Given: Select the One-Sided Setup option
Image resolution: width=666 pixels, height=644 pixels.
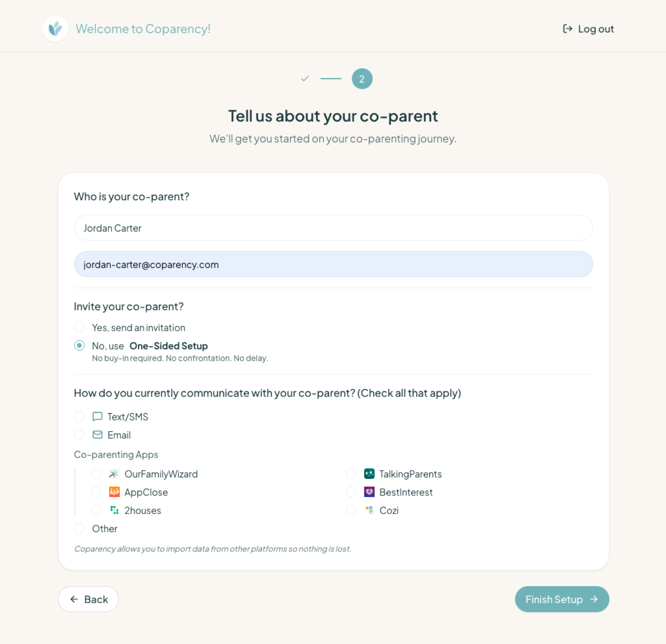Looking at the screenshot, I should pos(79,346).
